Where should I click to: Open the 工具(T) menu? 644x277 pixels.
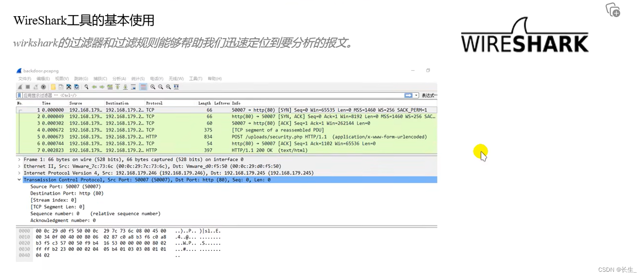pyautogui.click(x=195, y=79)
